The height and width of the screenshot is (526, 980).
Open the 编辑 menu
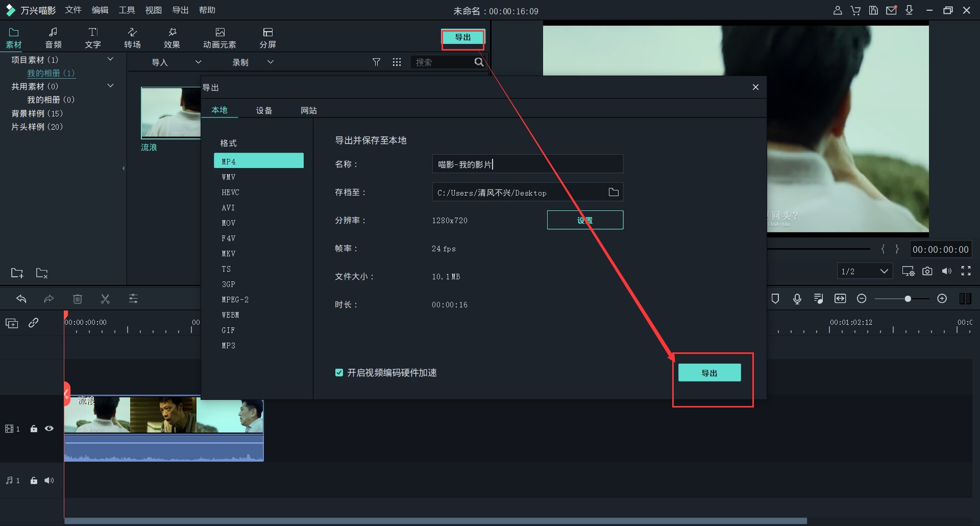(x=100, y=10)
